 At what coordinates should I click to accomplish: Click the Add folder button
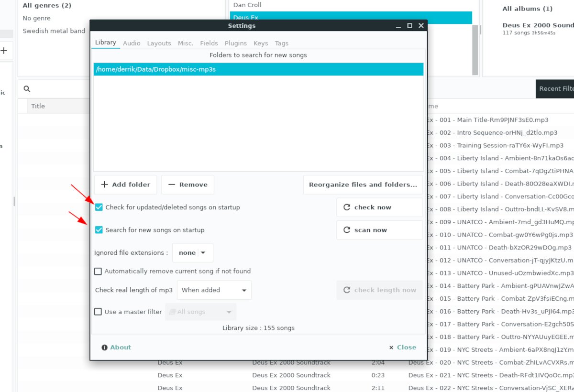pyautogui.click(x=126, y=185)
